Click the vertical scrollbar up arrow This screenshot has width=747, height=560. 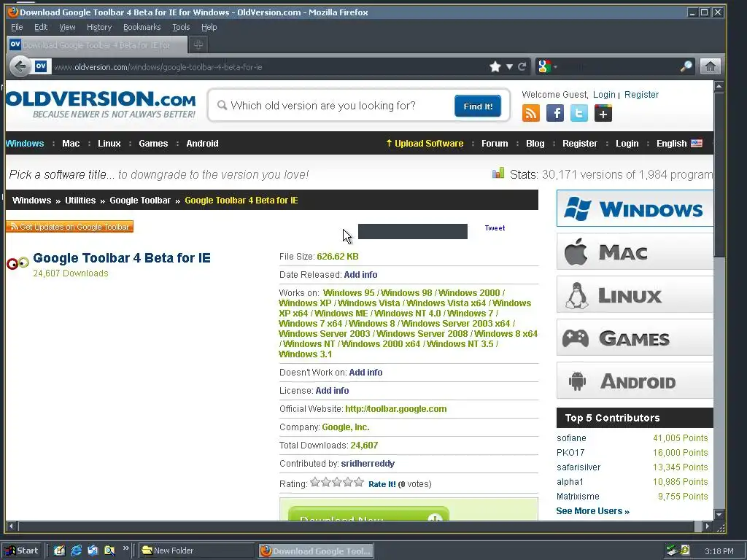(719, 87)
